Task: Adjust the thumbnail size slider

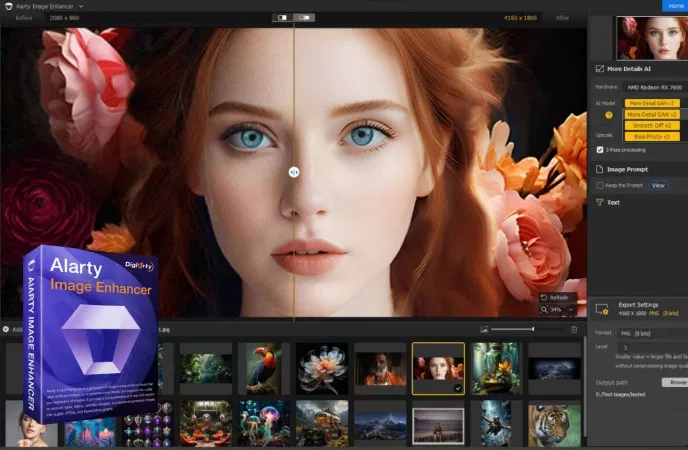Action: (x=532, y=329)
